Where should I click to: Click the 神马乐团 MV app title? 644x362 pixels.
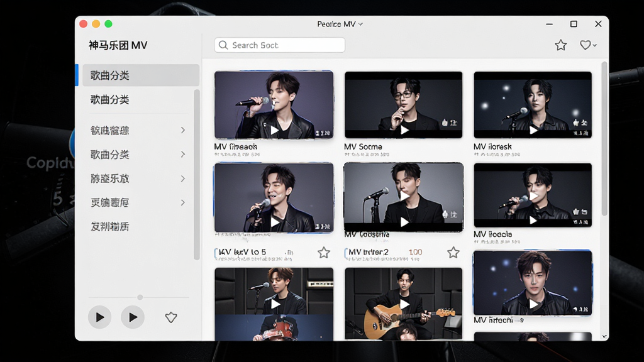pyautogui.click(x=118, y=45)
